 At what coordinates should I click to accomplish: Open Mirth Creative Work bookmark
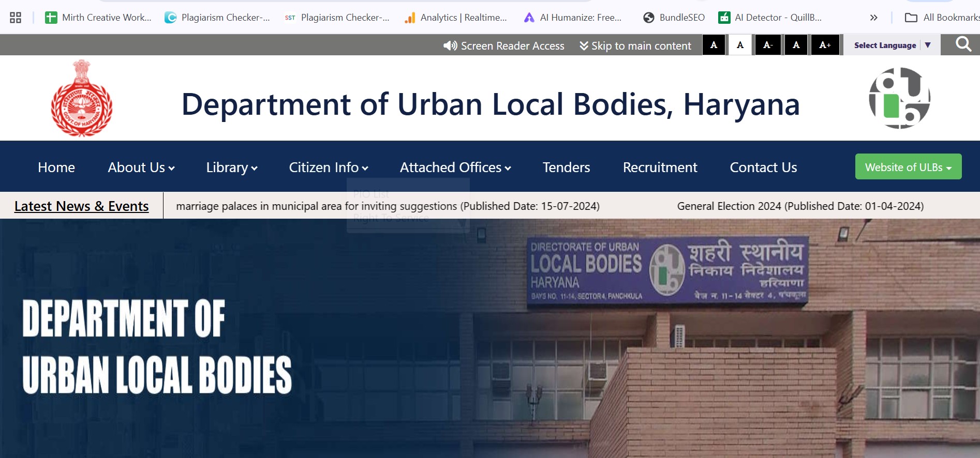pyautogui.click(x=98, y=18)
